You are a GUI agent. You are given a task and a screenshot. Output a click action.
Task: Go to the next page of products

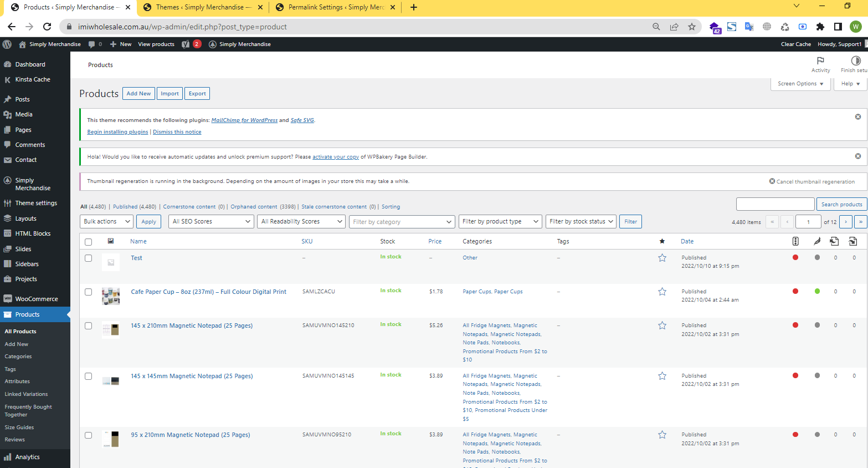tap(845, 222)
